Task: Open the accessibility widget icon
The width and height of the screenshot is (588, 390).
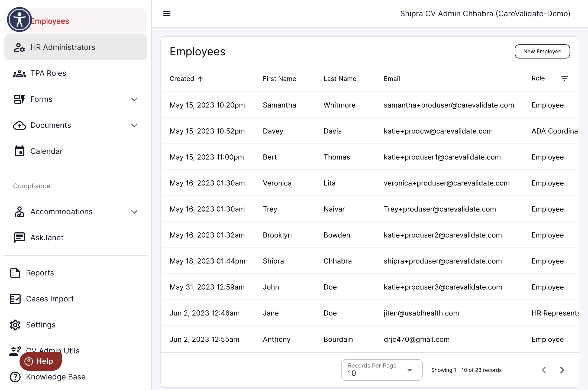Action: pyautogui.click(x=20, y=19)
